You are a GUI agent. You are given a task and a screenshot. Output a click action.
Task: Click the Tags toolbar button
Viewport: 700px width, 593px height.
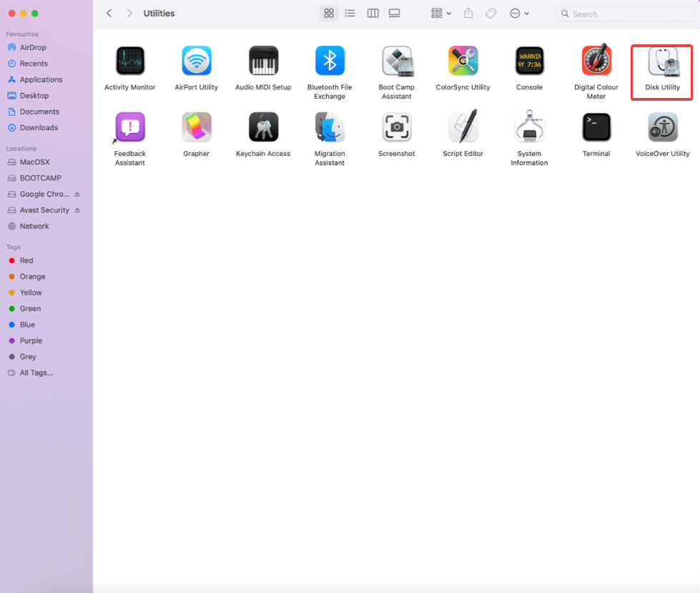pos(491,14)
